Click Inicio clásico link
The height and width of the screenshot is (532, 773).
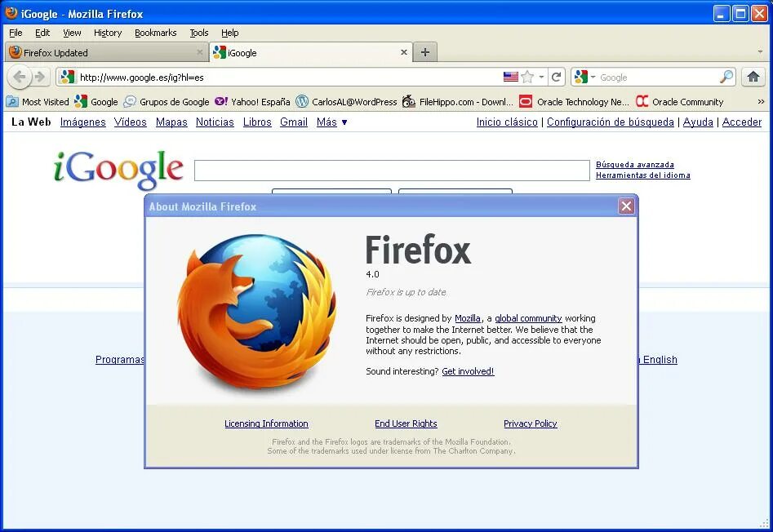click(x=507, y=122)
